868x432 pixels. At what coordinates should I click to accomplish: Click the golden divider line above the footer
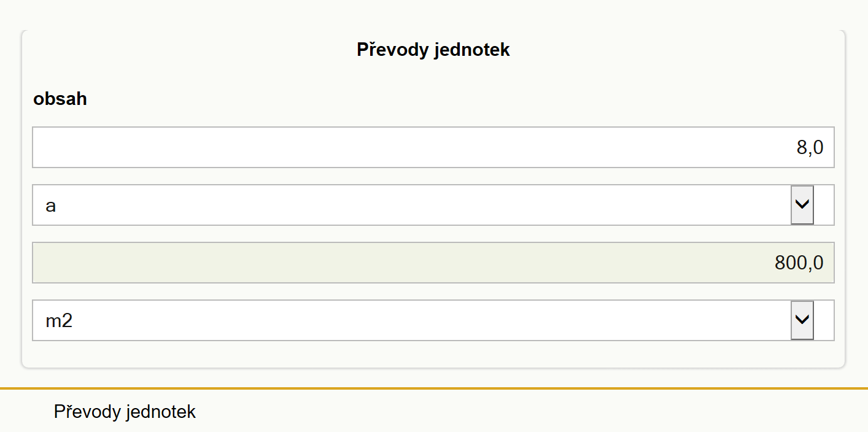[434, 388]
